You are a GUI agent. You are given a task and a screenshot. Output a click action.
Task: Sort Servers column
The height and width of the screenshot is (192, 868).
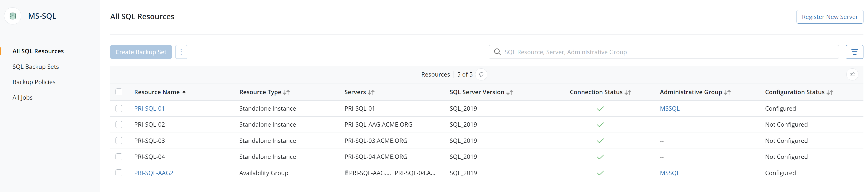[x=371, y=92]
